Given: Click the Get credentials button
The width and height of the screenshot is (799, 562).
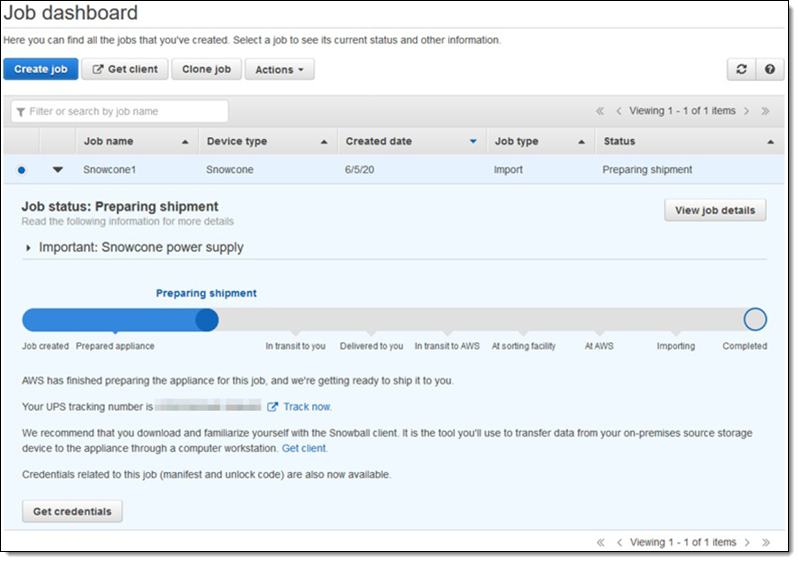Looking at the screenshot, I should [72, 511].
